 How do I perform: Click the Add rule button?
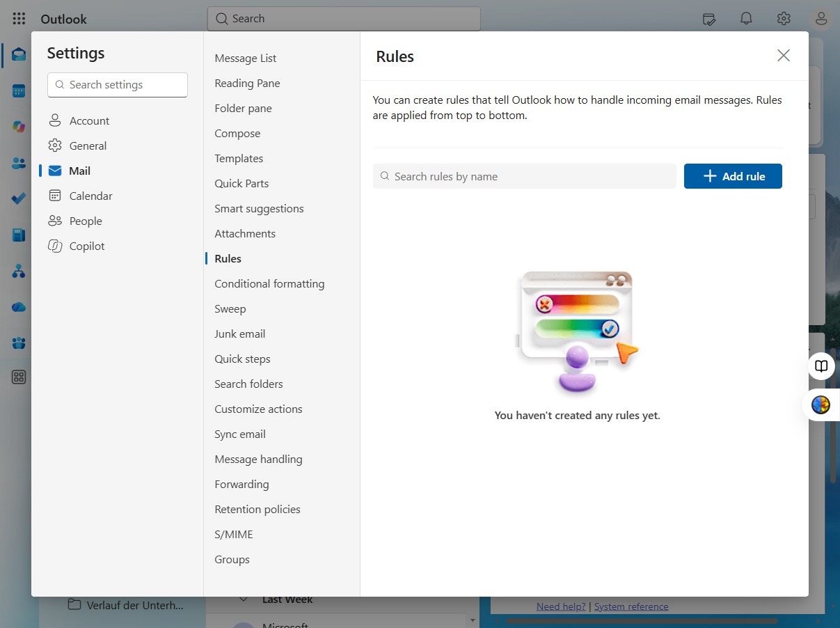pos(733,176)
